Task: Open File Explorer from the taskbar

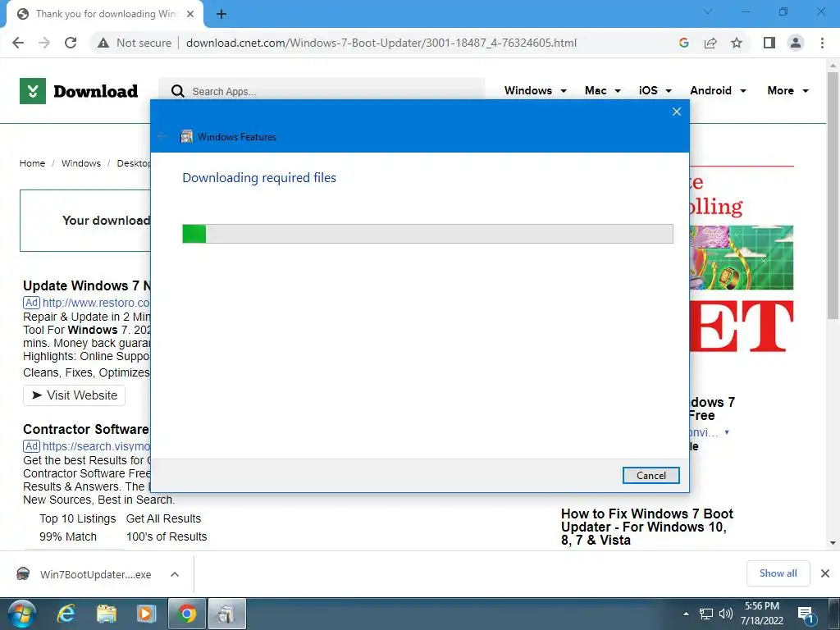Action: [106, 614]
